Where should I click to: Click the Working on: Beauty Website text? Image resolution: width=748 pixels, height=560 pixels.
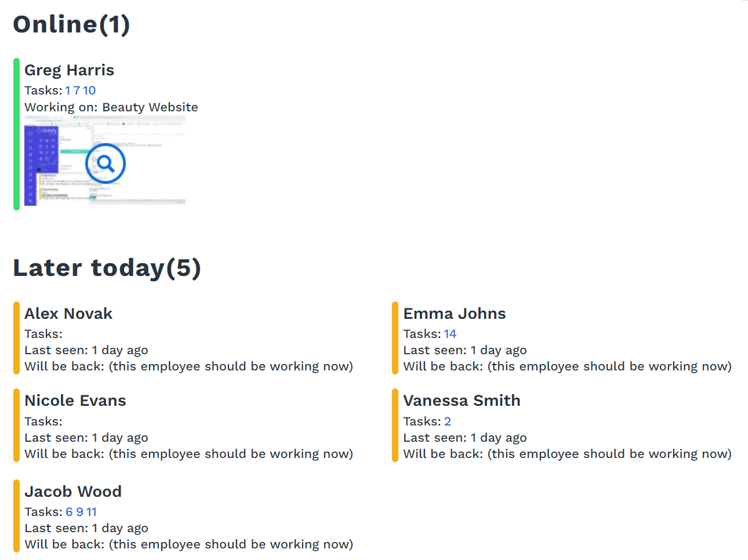[x=111, y=107]
